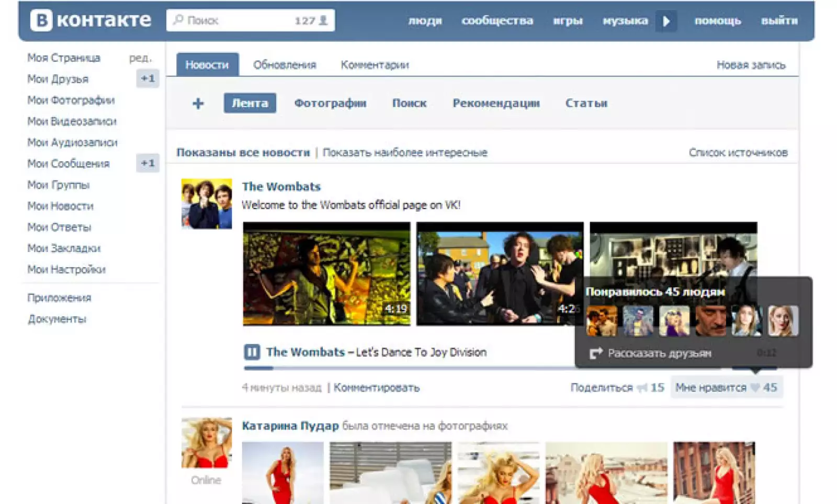This screenshot has height=504, width=837.
Task: Open The Wombats avatar image
Action: [207, 204]
